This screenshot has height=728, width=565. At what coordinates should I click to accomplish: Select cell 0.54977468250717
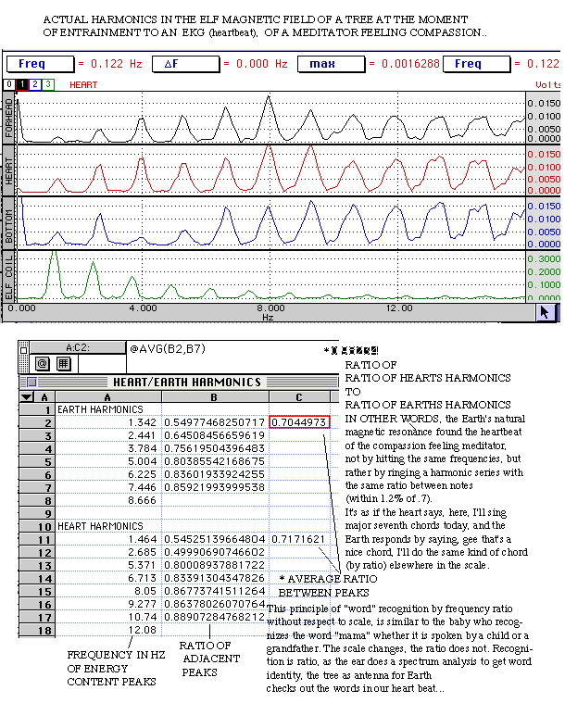tap(215, 422)
